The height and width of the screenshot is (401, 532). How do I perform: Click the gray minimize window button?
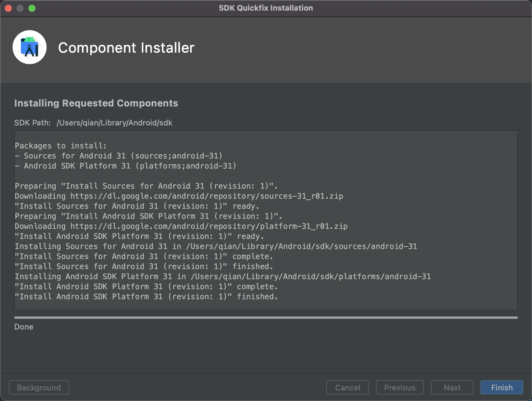click(20, 8)
